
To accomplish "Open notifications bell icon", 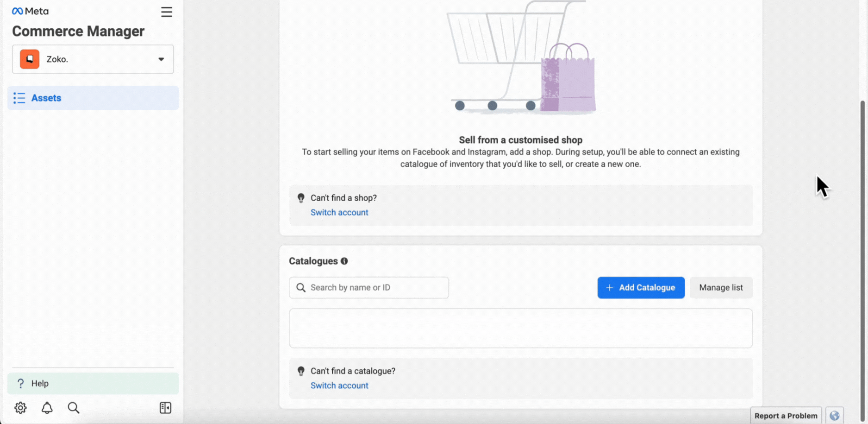I will [47, 408].
